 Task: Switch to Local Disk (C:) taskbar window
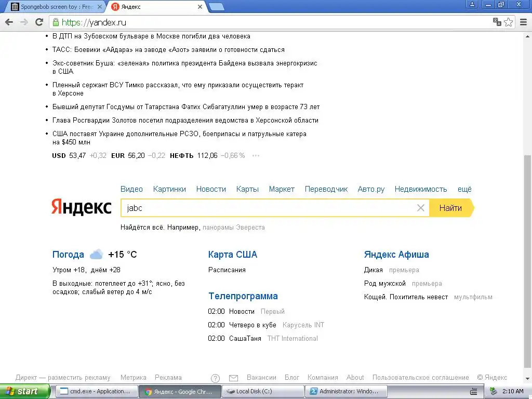pos(263,392)
